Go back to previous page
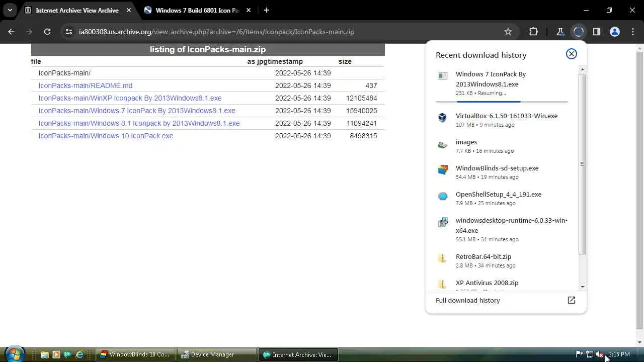The height and width of the screenshot is (362, 644). (x=12, y=32)
